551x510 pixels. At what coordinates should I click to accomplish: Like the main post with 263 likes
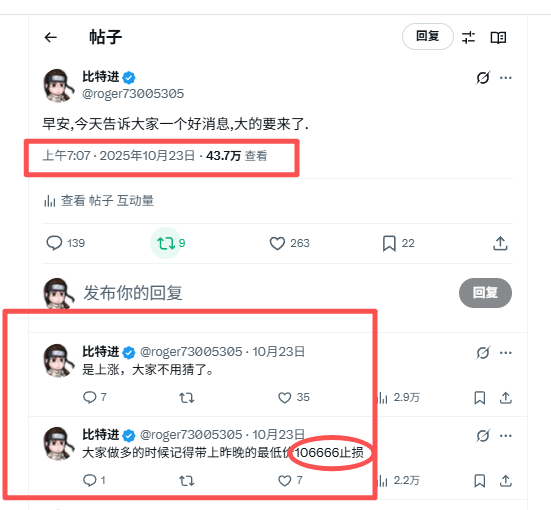[x=290, y=243]
